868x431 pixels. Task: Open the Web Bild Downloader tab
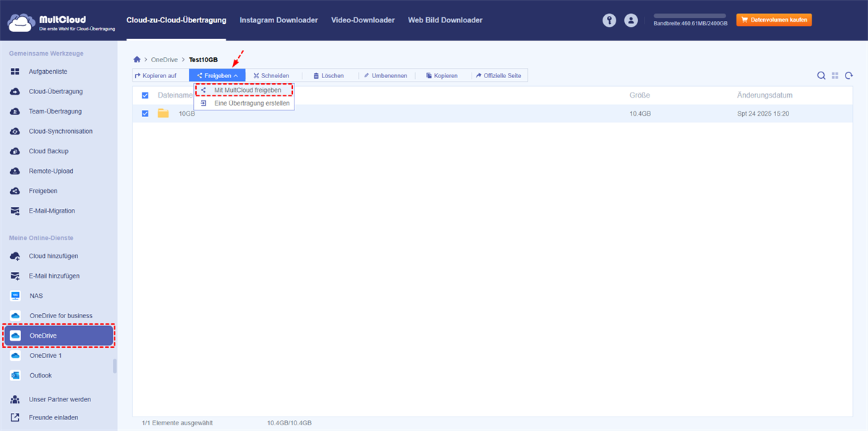[x=445, y=20]
